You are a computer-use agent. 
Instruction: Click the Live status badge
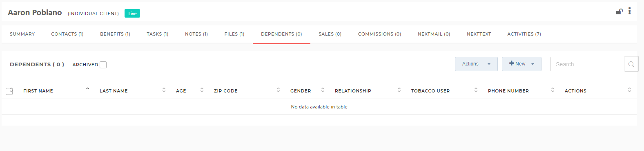point(132,14)
